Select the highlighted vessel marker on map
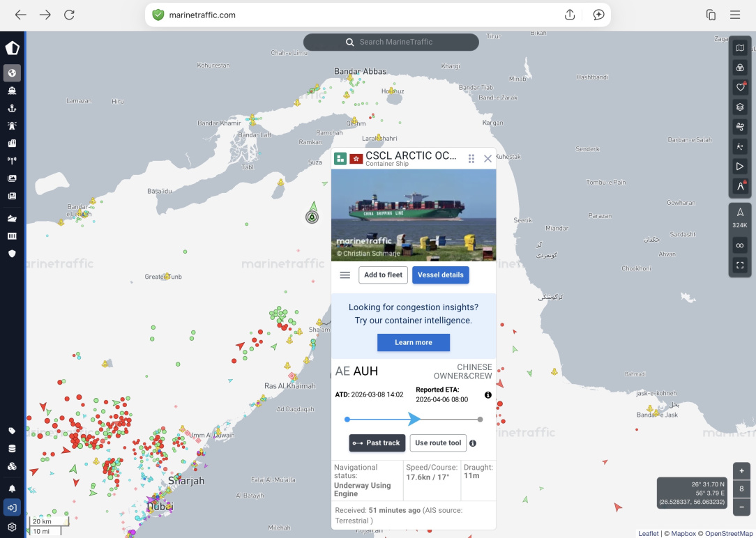This screenshot has width=756, height=538. 312,216
